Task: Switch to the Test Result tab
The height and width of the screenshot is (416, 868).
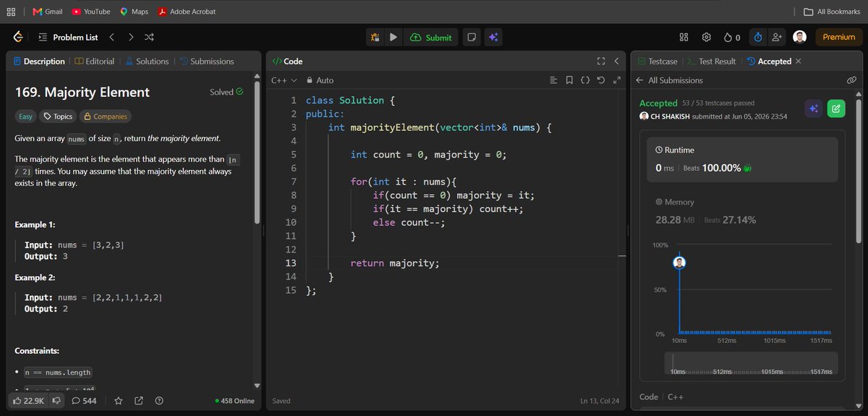Action: click(711, 61)
